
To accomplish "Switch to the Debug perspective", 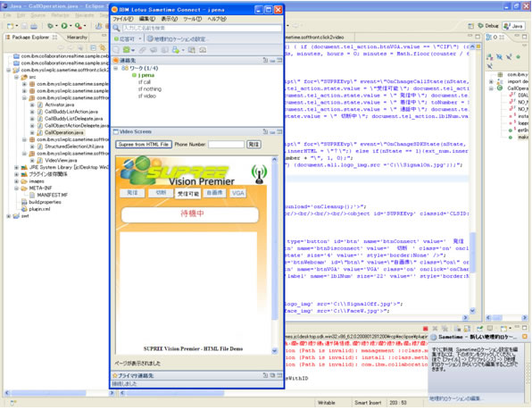I will point(488,26).
